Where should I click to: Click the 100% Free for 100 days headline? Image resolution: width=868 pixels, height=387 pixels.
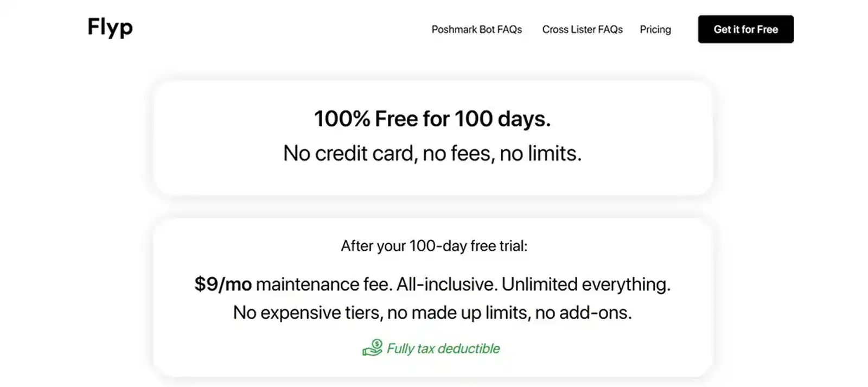[432, 118]
